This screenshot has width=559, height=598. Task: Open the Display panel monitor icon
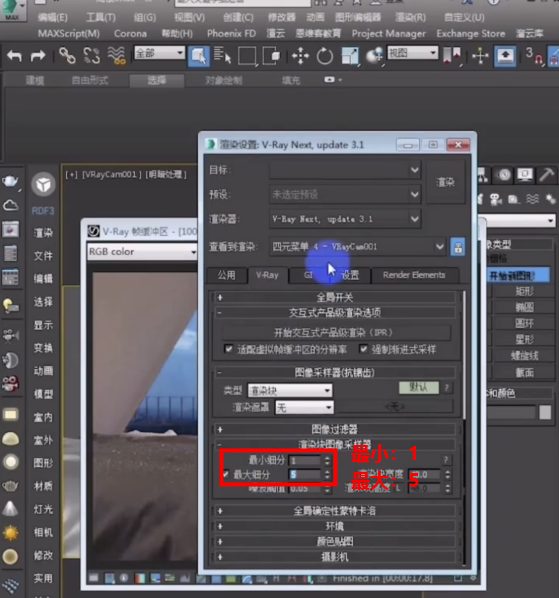525,175
